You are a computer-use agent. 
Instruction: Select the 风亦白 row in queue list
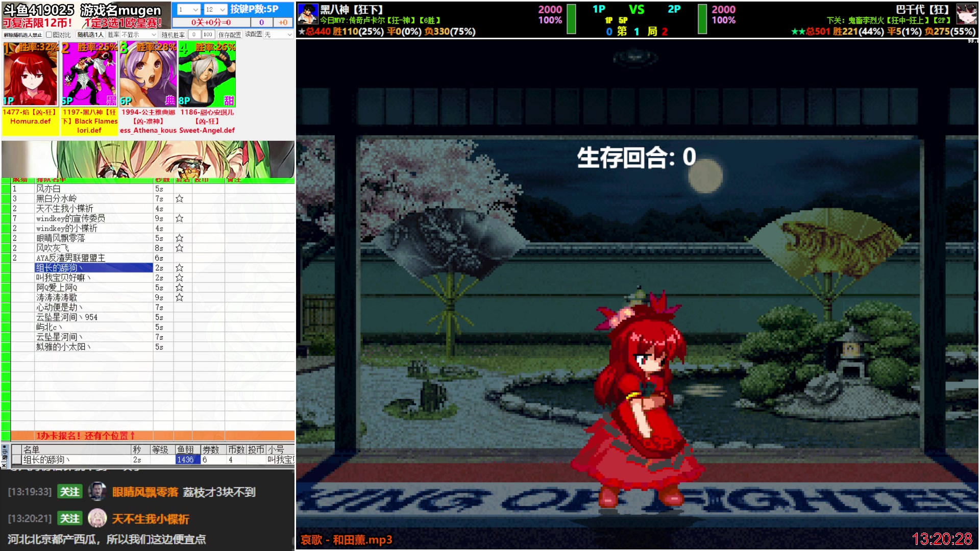[x=153, y=189]
